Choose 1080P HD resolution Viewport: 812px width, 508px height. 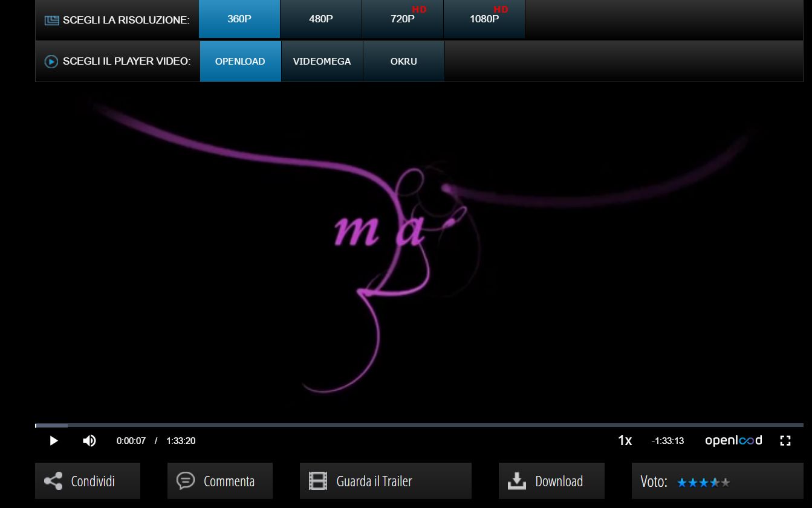pos(484,19)
